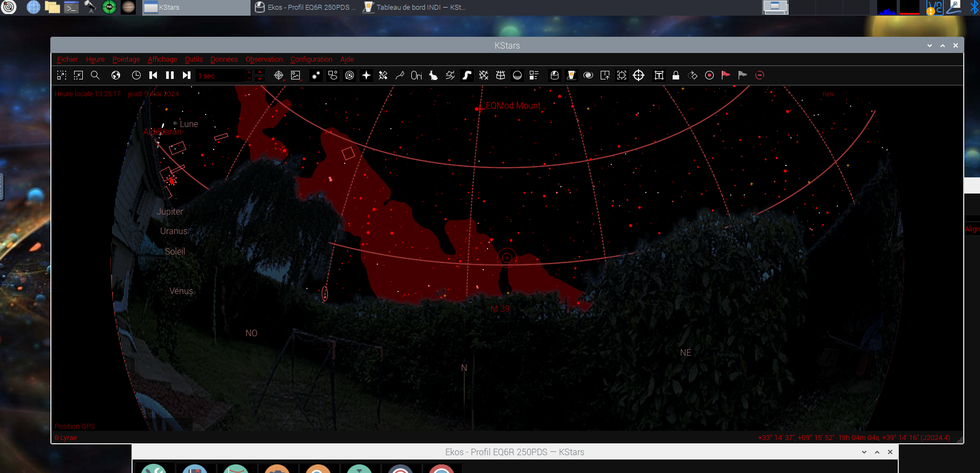Click the boxed T toolbar icon
Image resolution: width=980 pixels, height=473 pixels.
(659, 76)
